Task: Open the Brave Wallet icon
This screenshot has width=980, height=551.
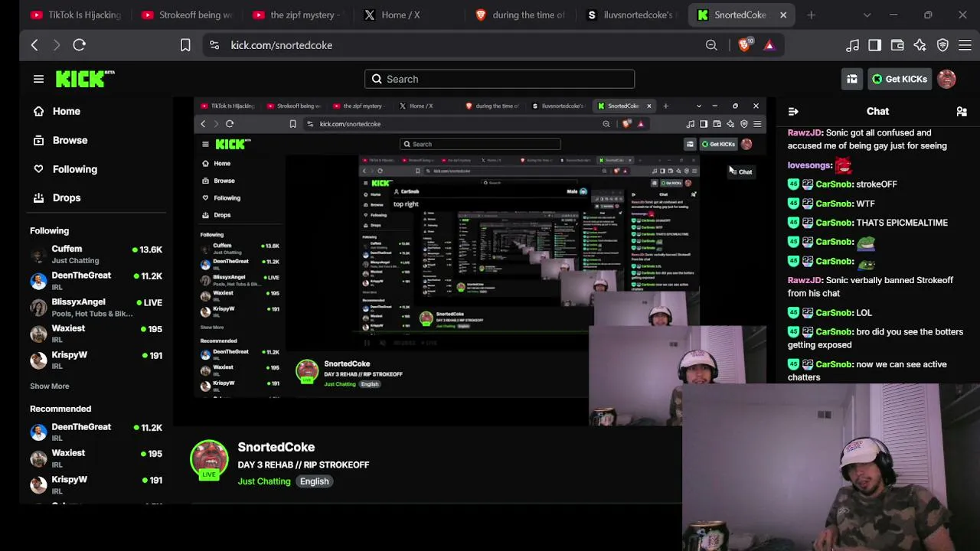Action: tap(897, 45)
